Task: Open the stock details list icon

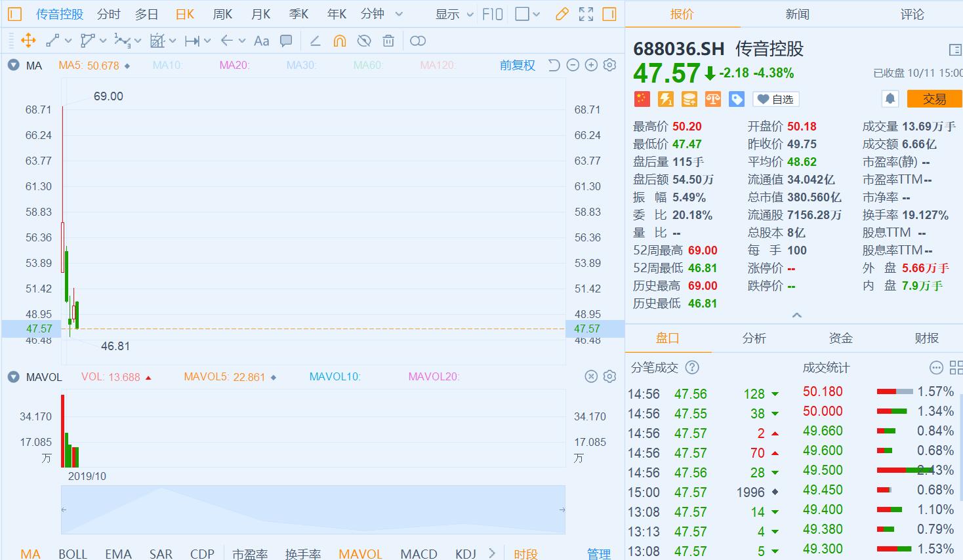Action: 955,50
